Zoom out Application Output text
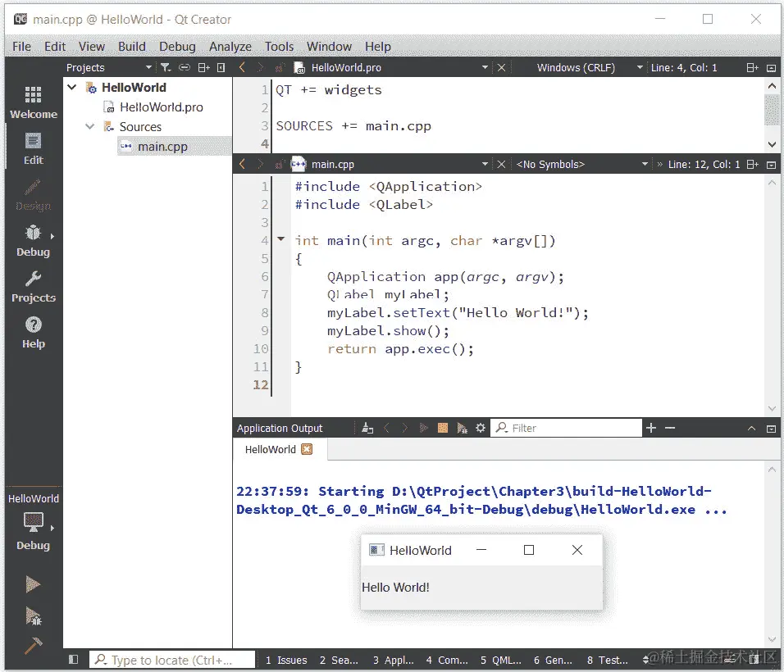Viewport: 784px width, 672px height. (x=670, y=428)
